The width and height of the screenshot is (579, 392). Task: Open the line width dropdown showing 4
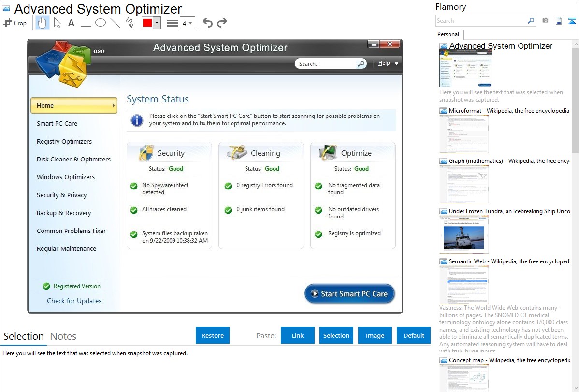[x=188, y=23]
